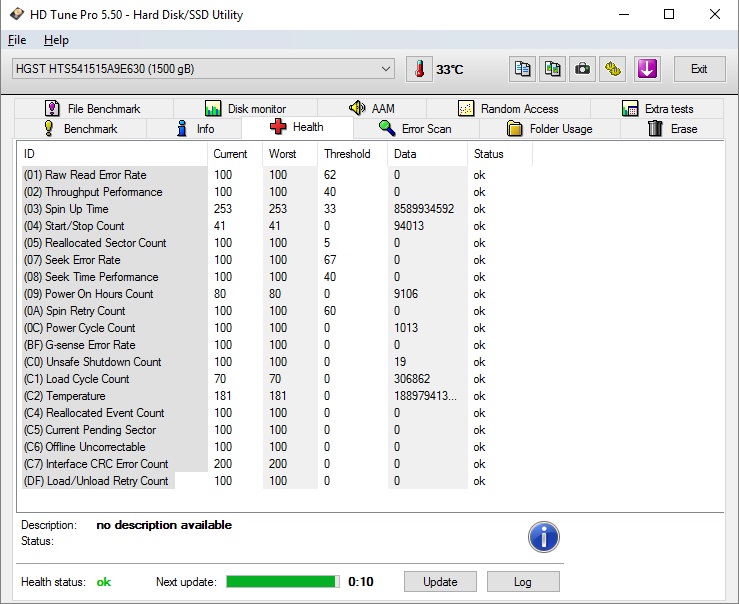Click the Threshold column header
Image resolution: width=739 pixels, height=604 pixels.
pyautogui.click(x=353, y=154)
